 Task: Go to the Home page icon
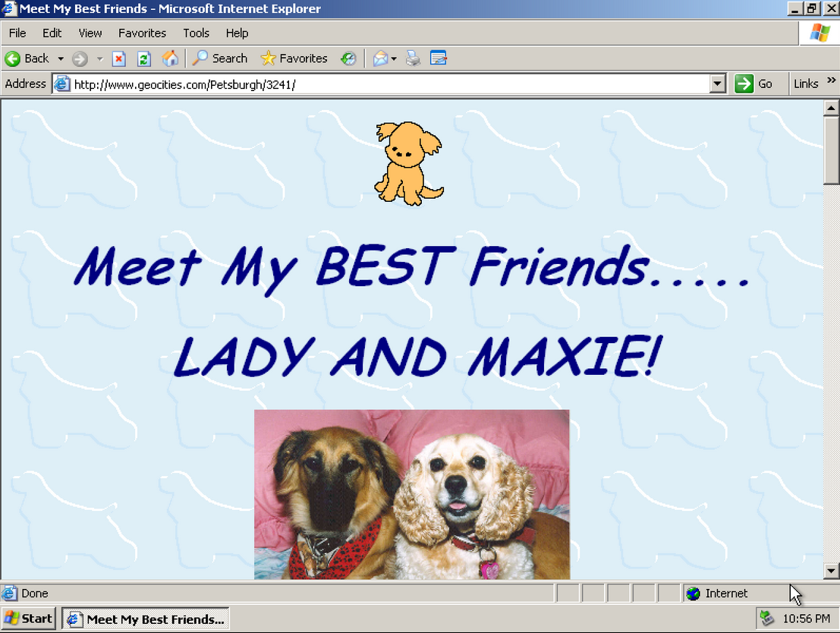[170, 58]
